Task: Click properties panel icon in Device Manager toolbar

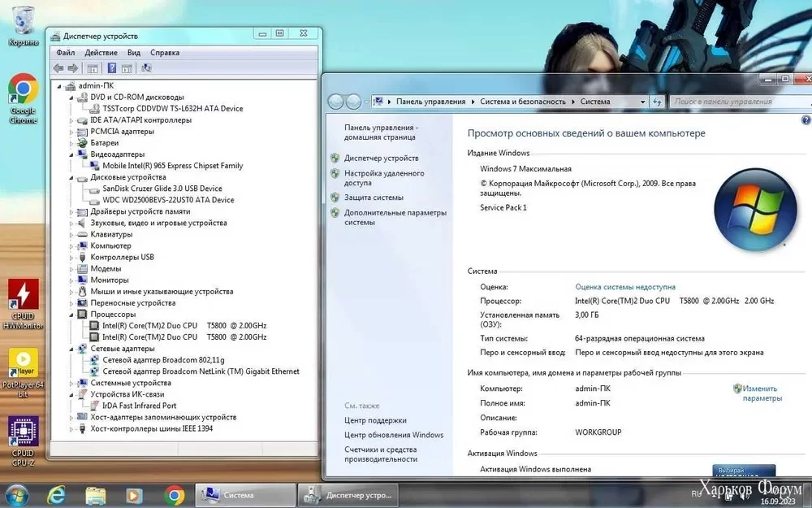Action: [127, 68]
